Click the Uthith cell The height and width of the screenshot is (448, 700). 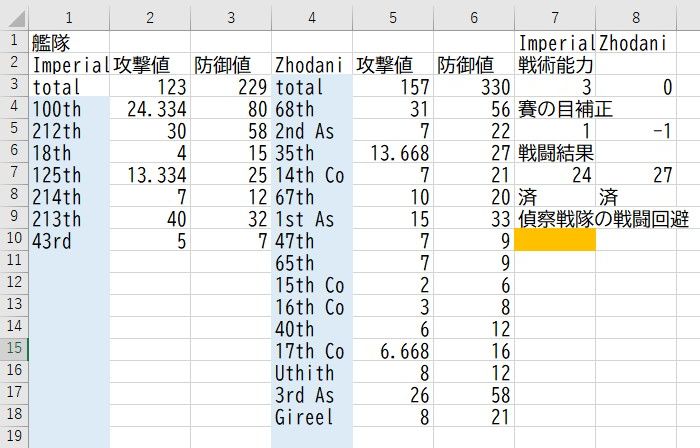[312, 372]
